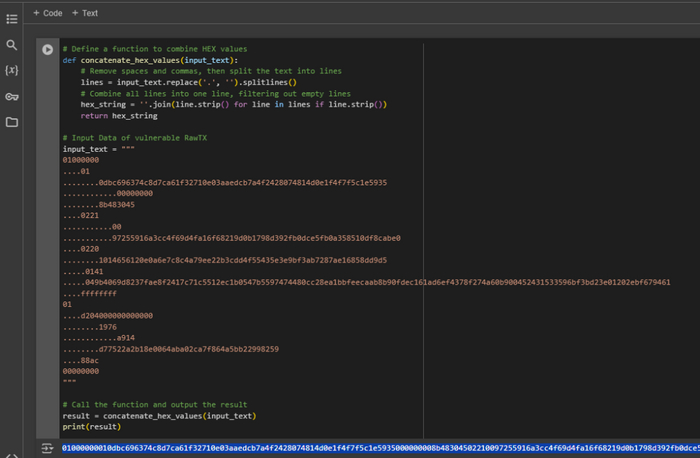Open the variables inspector {x}
The width and height of the screenshot is (700, 458).
(12, 71)
